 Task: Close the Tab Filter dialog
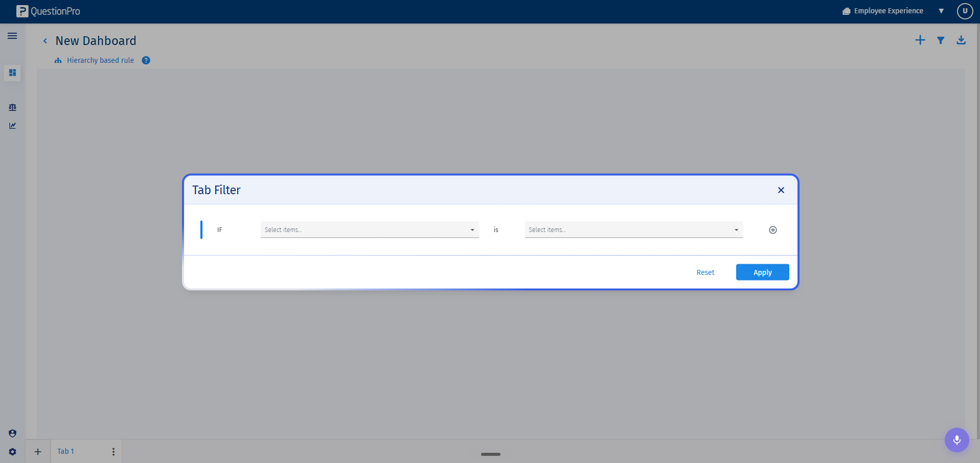point(781,190)
